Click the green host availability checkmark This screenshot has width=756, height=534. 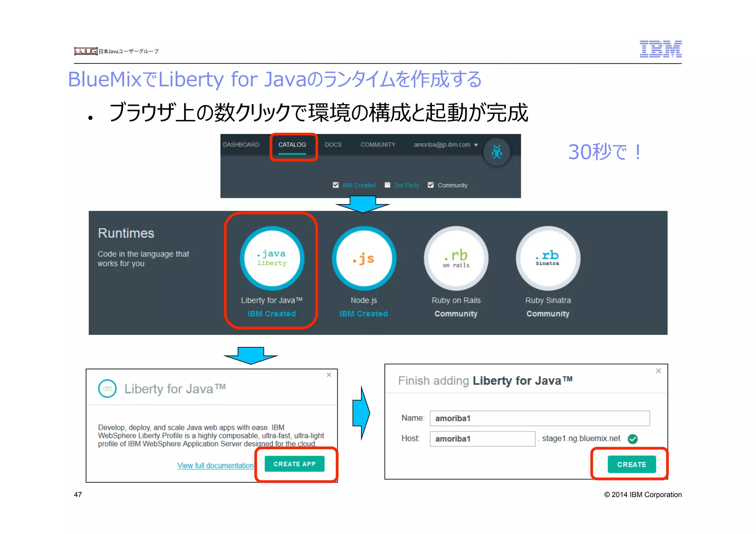click(633, 439)
